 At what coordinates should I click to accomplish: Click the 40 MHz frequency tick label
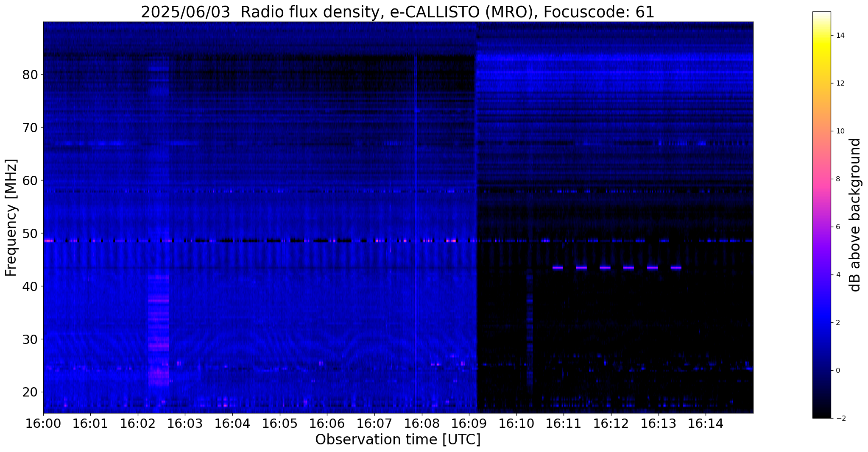click(x=30, y=286)
